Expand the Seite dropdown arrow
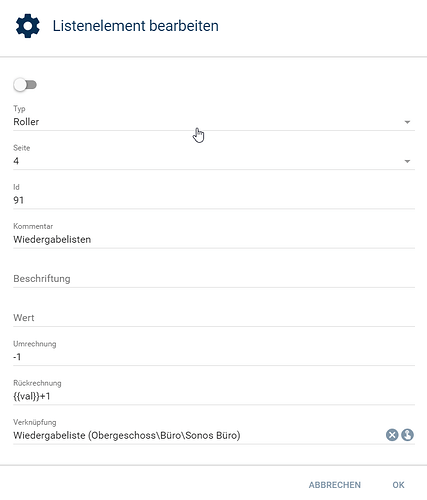427x500 pixels. point(407,161)
